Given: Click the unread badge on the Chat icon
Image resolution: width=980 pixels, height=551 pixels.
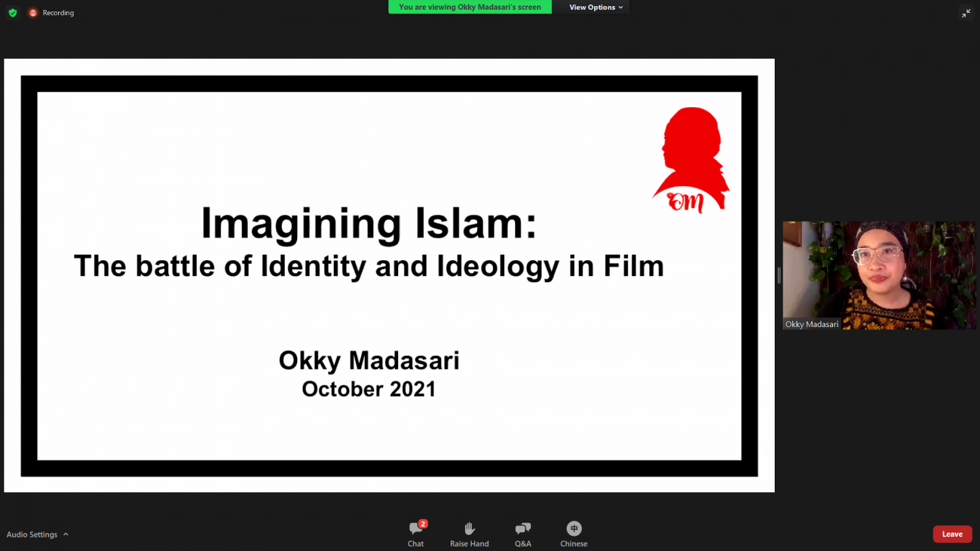Looking at the screenshot, I should click(x=423, y=524).
